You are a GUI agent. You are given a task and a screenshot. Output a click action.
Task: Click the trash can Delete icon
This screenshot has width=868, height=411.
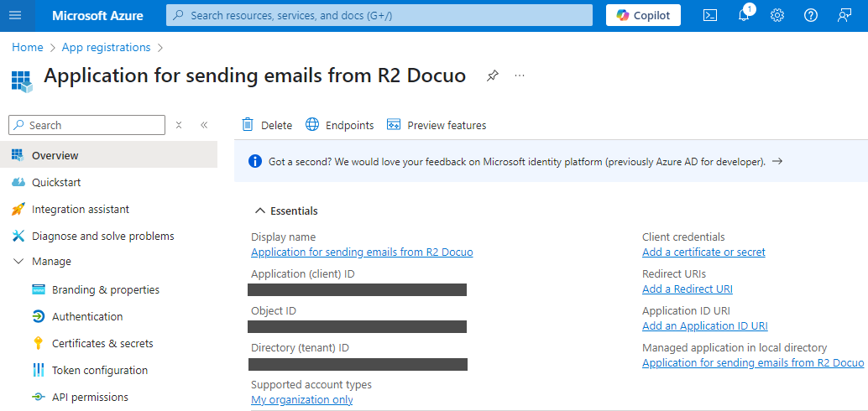click(x=248, y=125)
